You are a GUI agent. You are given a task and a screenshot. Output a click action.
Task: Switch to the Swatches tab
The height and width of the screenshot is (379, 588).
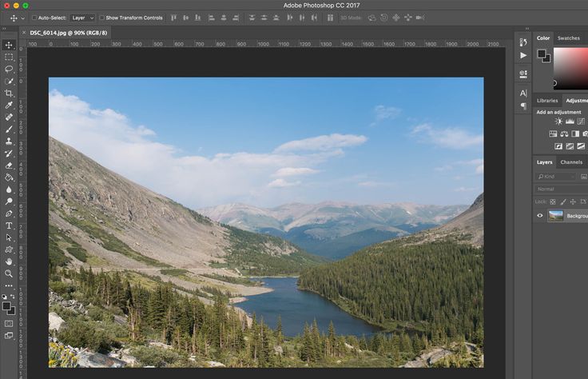tap(569, 38)
